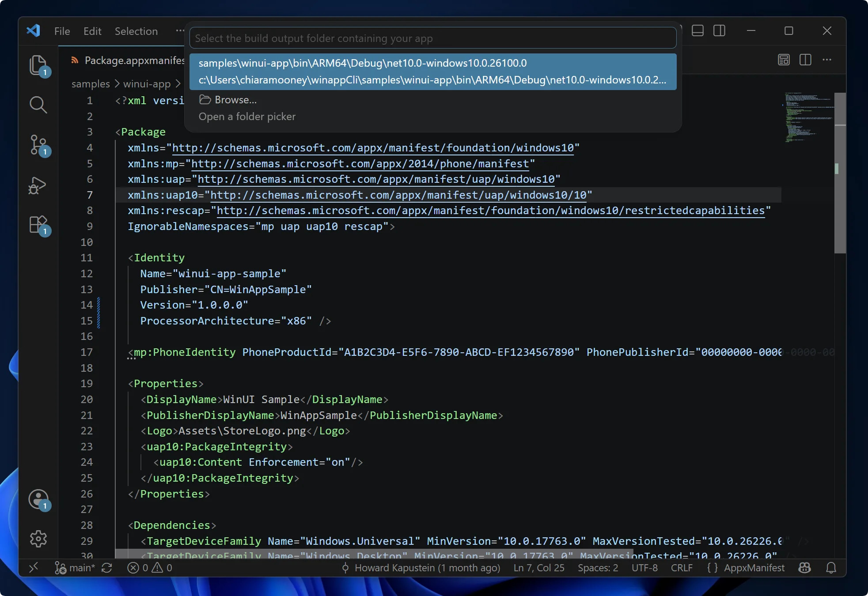868x596 pixels.
Task: Toggle the secondary side bar icon
Action: (x=720, y=31)
